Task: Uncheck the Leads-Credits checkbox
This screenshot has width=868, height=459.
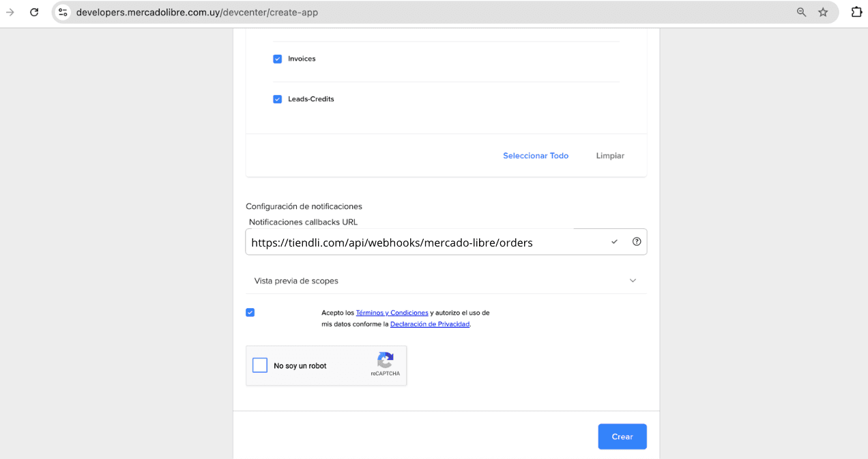Action: [277, 99]
